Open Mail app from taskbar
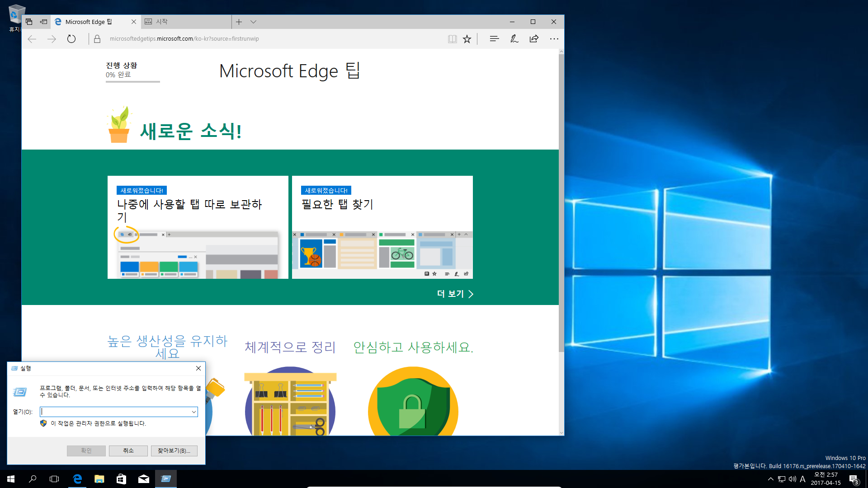 pyautogui.click(x=143, y=479)
